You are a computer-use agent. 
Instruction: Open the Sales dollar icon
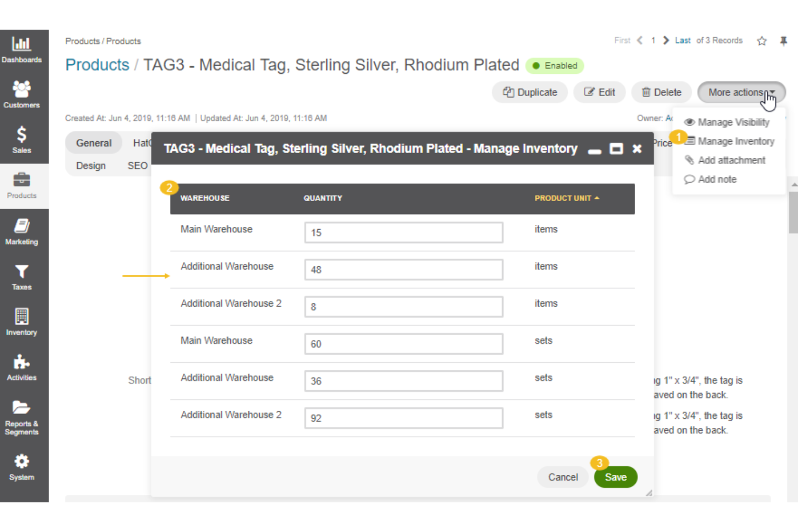click(x=22, y=134)
